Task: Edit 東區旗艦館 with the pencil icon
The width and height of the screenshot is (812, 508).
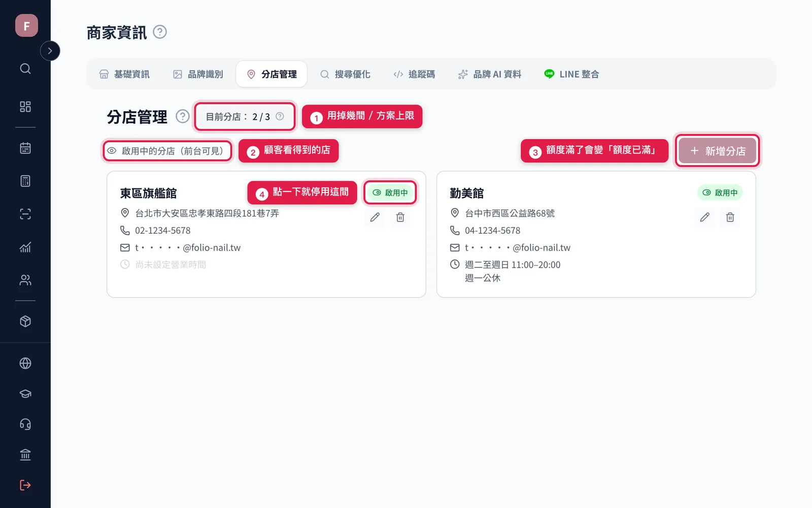Action: coord(375,217)
